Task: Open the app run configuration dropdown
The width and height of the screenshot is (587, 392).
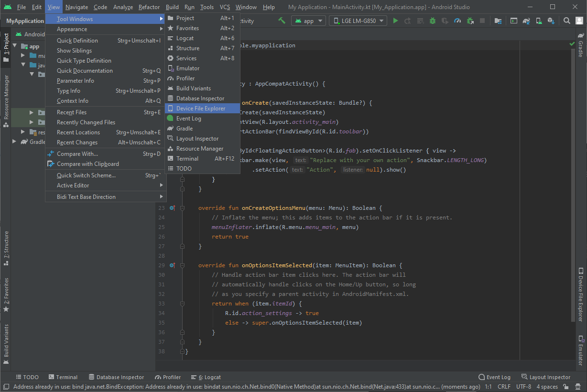Action: click(309, 21)
